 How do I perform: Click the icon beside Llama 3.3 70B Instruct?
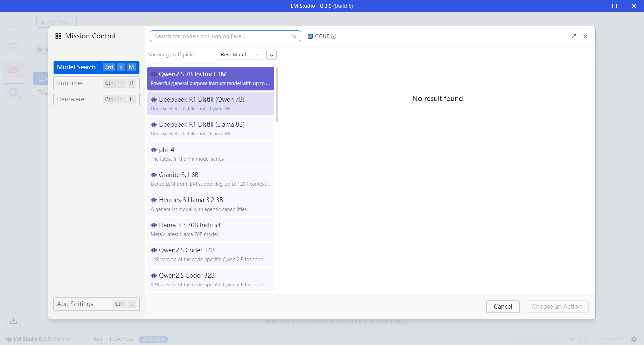[154, 225]
